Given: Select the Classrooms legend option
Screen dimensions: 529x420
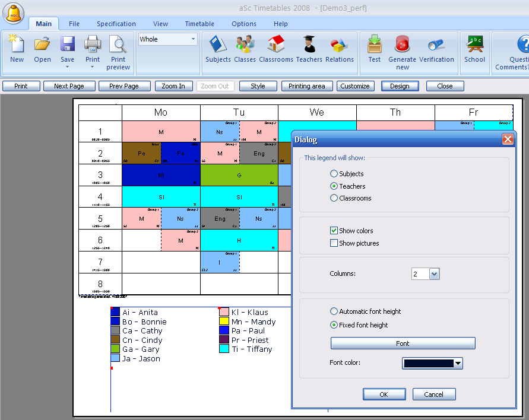Looking at the screenshot, I should (x=334, y=198).
